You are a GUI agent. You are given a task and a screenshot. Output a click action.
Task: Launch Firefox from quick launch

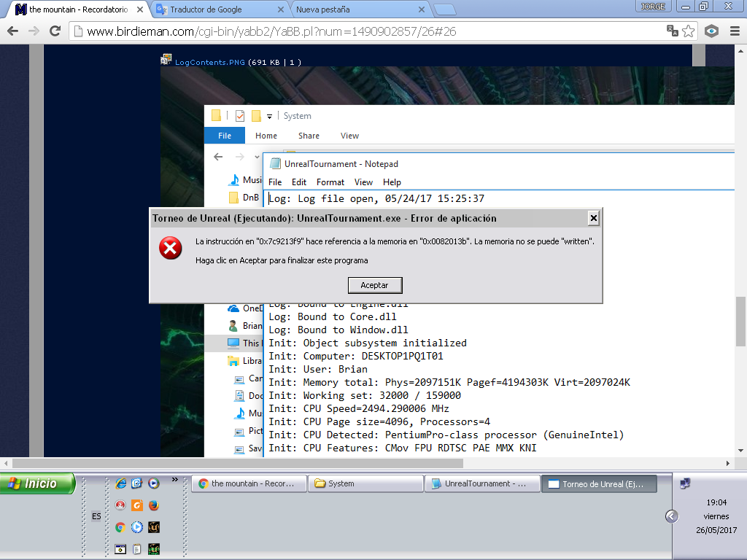[x=153, y=505]
